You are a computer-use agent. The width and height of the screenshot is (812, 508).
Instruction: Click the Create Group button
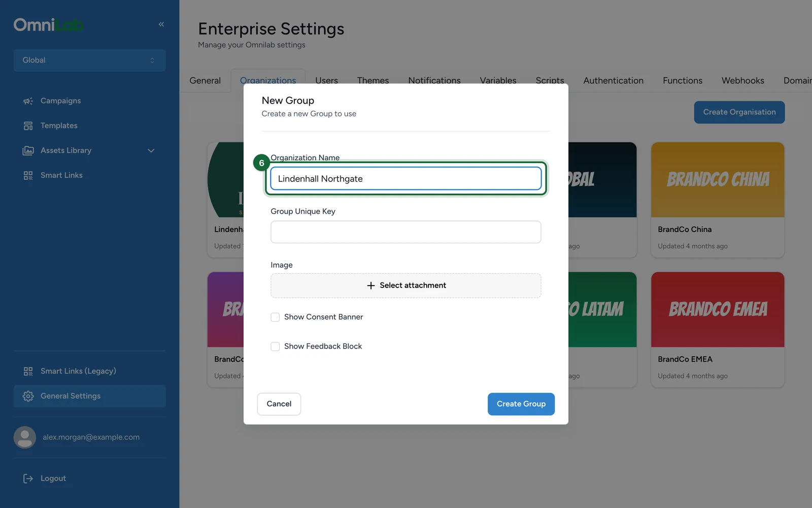pyautogui.click(x=521, y=404)
